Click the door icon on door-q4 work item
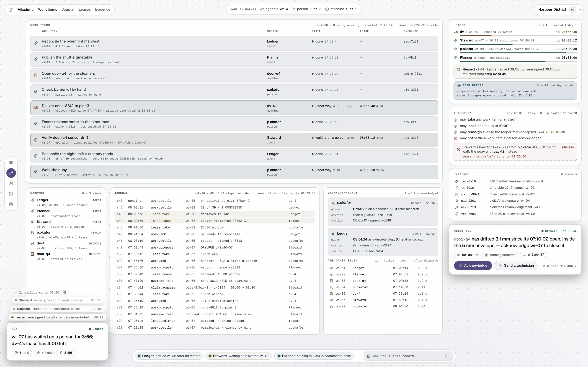The image size is (588, 367). point(35,75)
